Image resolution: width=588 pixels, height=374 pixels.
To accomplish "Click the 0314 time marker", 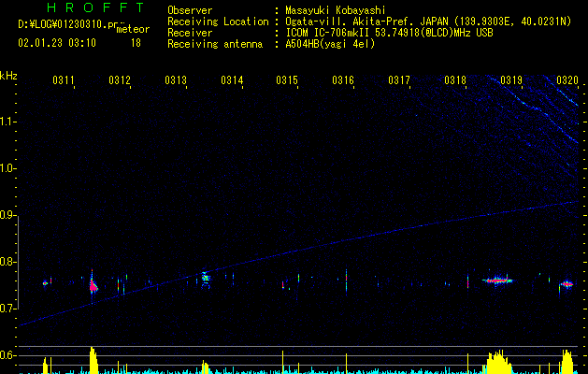I will click(x=232, y=80).
